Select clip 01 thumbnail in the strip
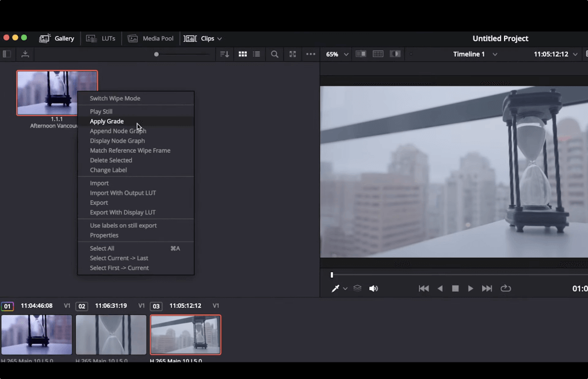 click(36, 334)
